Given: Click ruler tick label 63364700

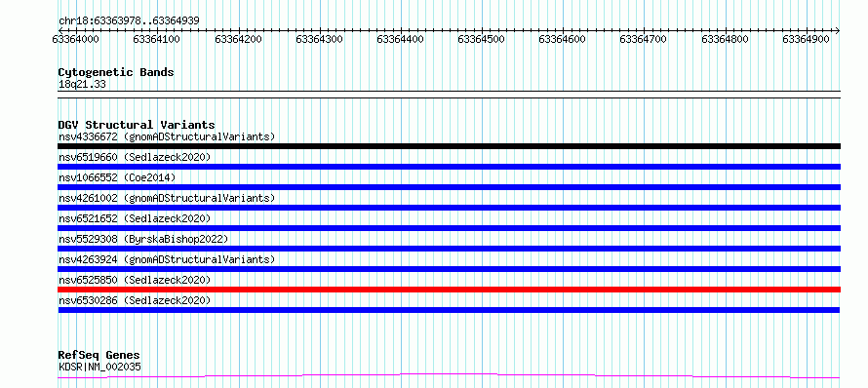Looking at the screenshot, I should [x=645, y=39].
